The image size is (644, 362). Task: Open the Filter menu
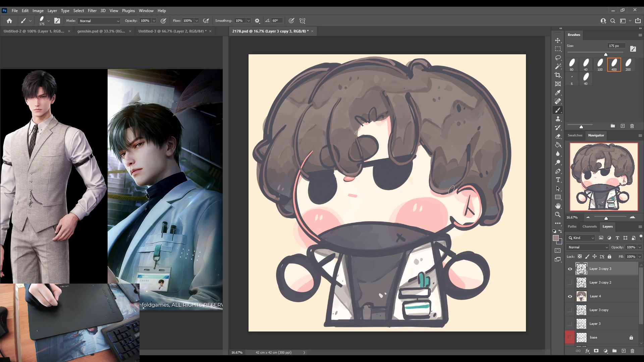92,11
